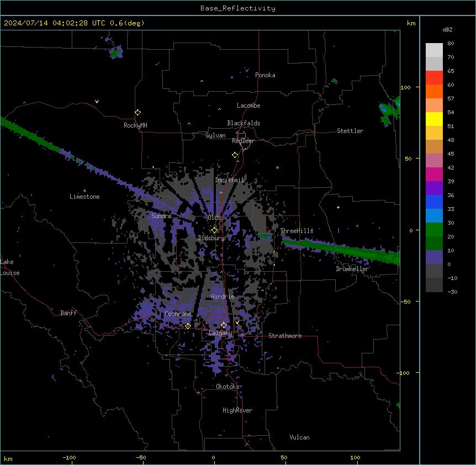Click the white plus marker north of Drumheller
The image size is (476, 465).
338,207
